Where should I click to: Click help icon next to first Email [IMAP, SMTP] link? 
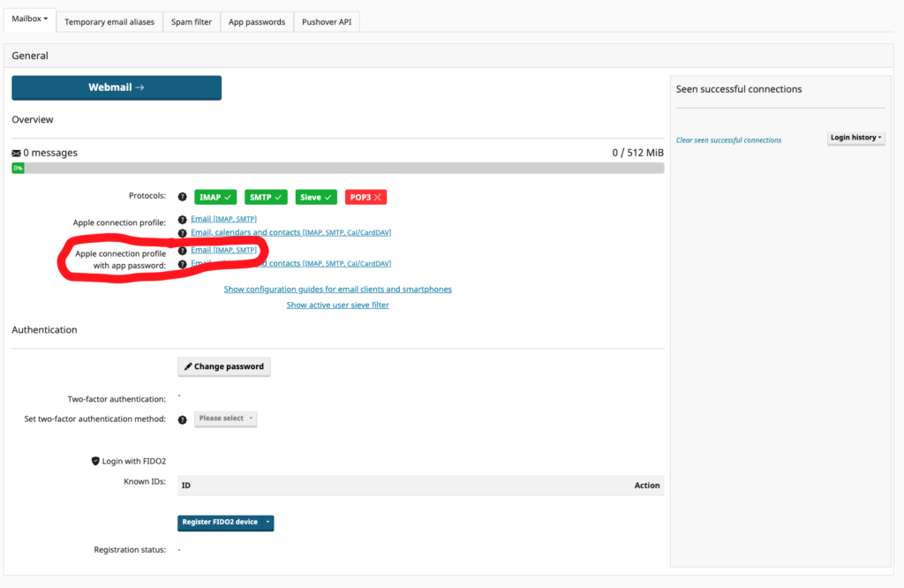(x=182, y=219)
